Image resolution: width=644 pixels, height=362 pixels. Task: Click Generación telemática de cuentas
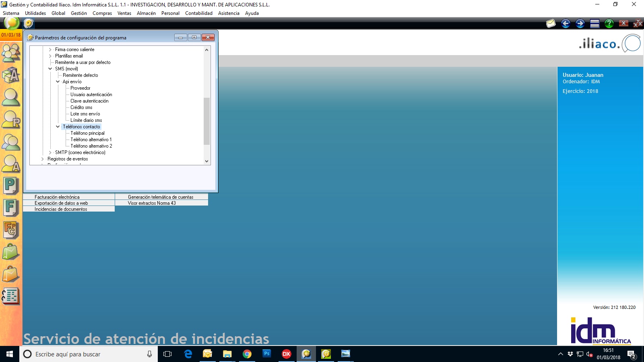click(x=161, y=197)
